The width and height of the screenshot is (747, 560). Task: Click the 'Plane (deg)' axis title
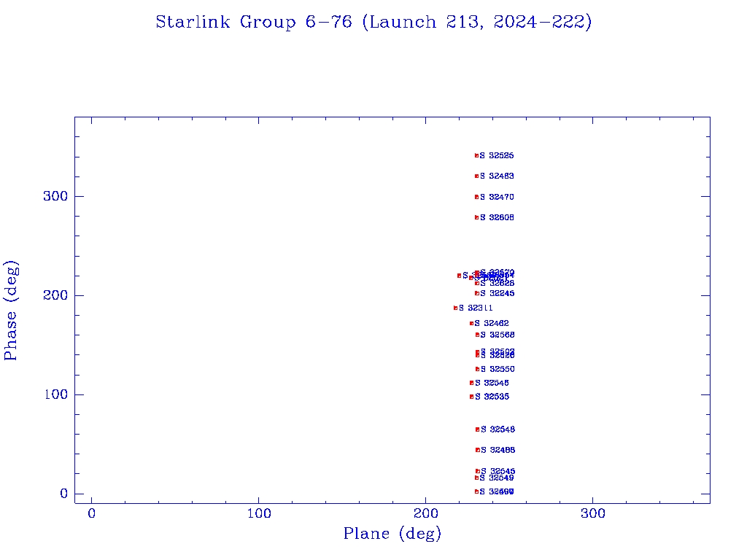click(x=392, y=534)
